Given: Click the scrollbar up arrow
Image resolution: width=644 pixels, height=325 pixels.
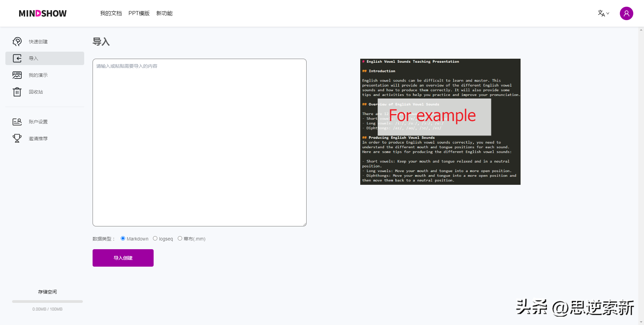Looking at the screenshot, I should point(641,30).
